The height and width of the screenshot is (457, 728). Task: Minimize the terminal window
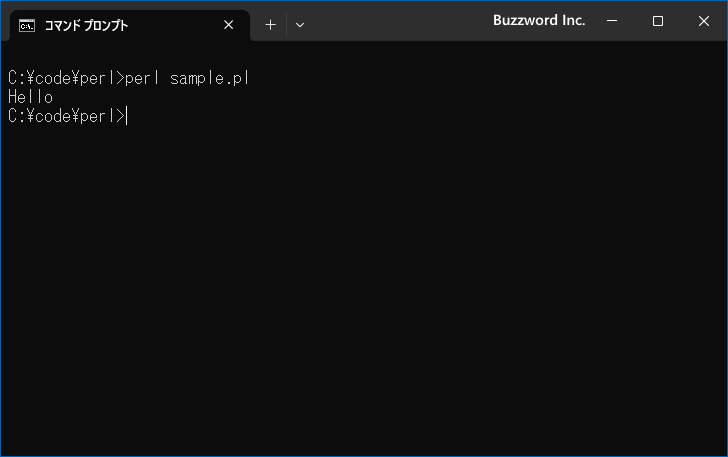pyautogui.click(x=612, y=21)
